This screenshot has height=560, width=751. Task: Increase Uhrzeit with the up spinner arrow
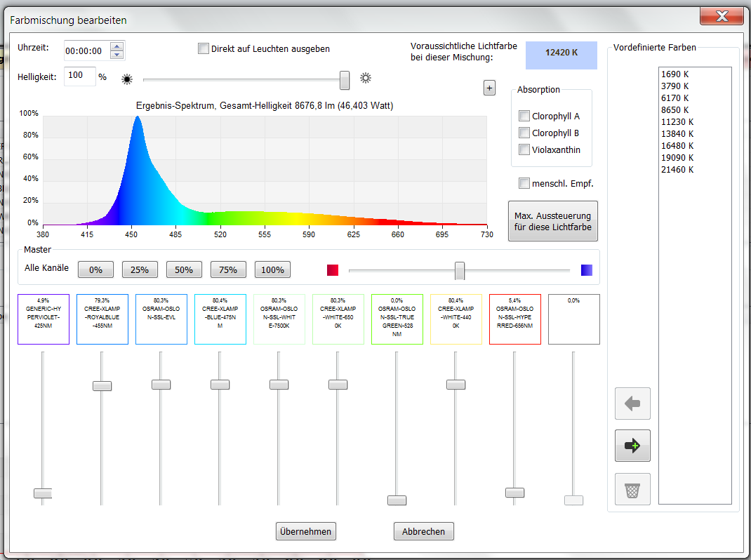click(x=117, y=47)
